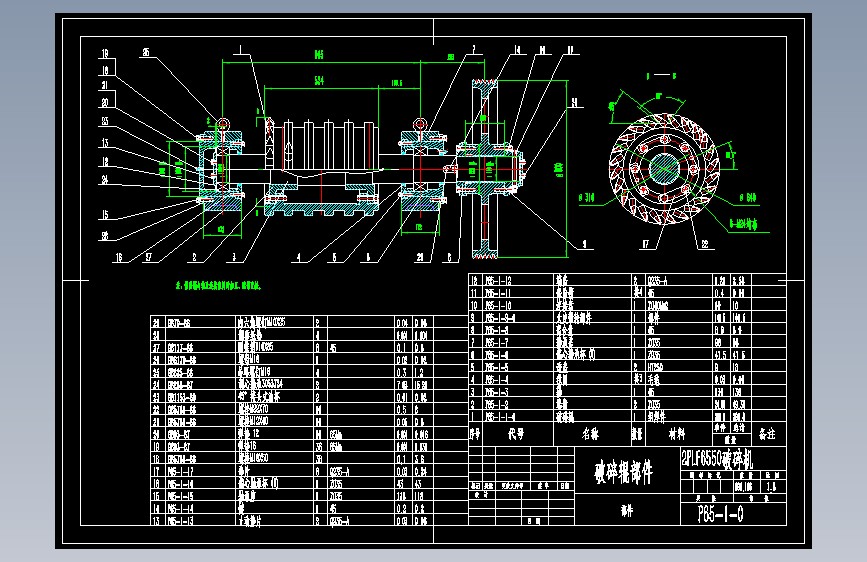Select balloon callout '15' on the drawing's left side

pos(105,215)
